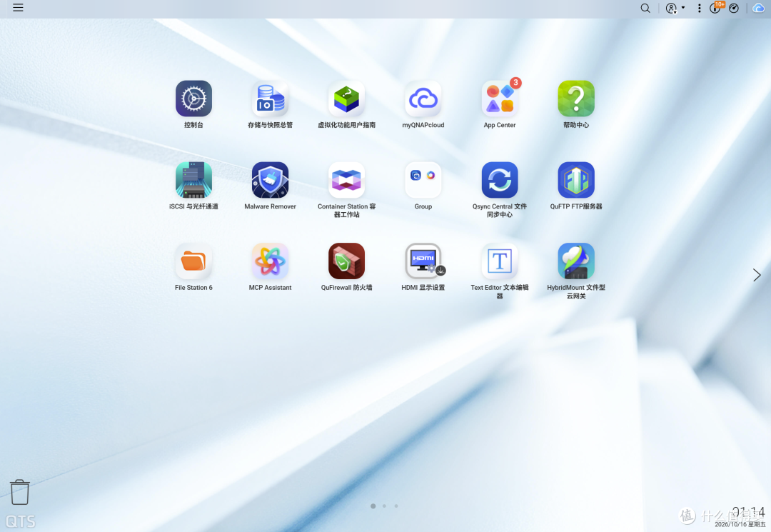Click the search magnifier icon
The height and width of the screenshot is (532, 771).
pos(645,9)
